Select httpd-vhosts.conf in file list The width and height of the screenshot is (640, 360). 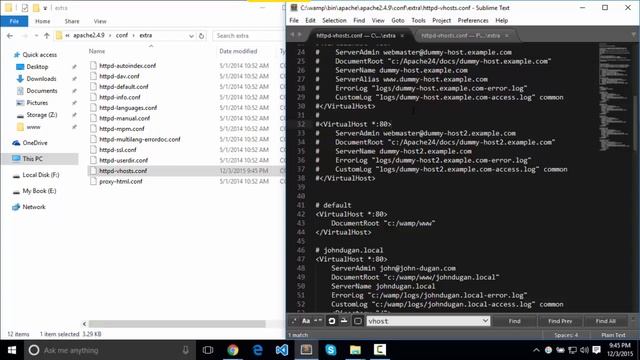pyautogui.click(x=123, y=171)
